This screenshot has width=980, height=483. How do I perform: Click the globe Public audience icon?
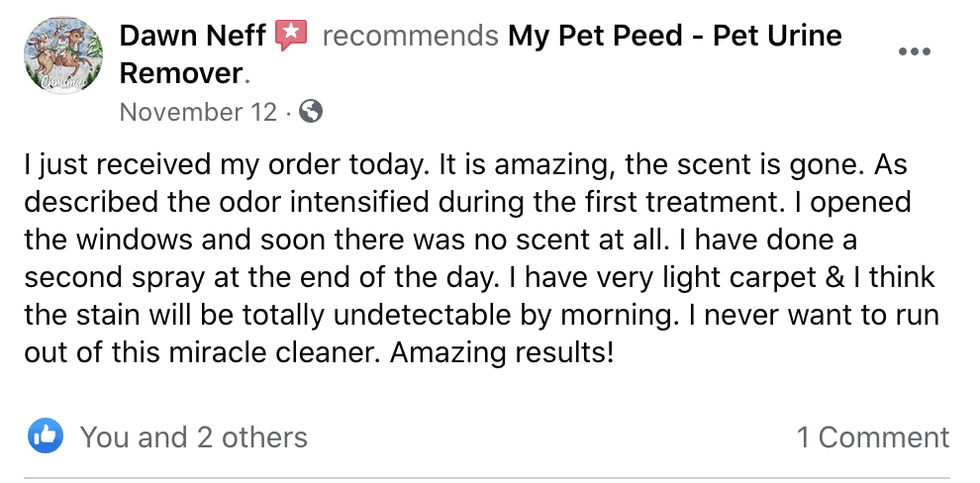pos(310,112)
